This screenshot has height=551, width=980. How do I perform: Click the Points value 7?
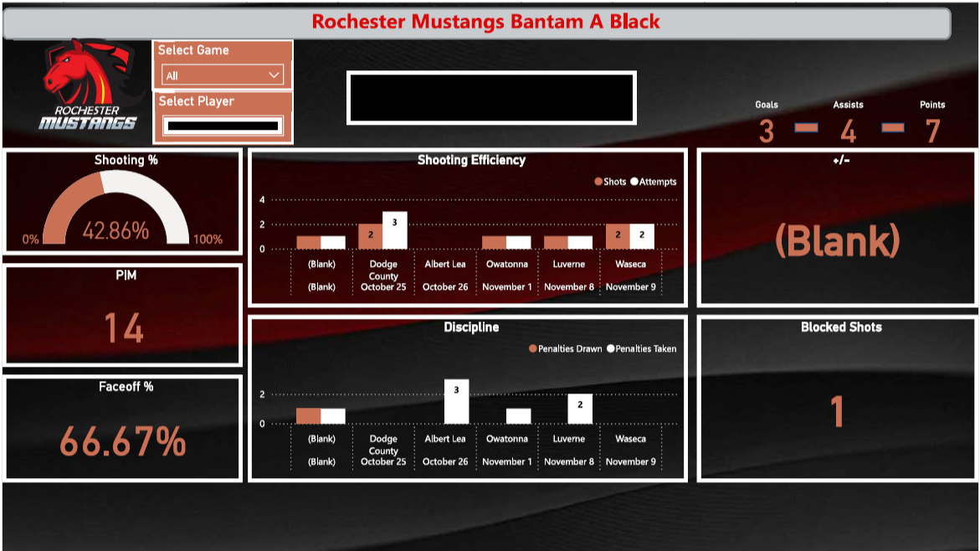point(932,131)
